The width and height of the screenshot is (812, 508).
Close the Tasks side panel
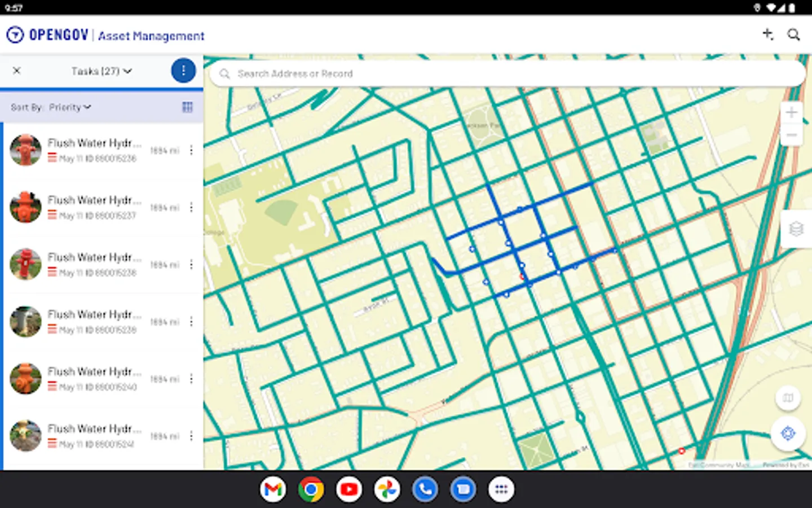[x=17, y=71]
